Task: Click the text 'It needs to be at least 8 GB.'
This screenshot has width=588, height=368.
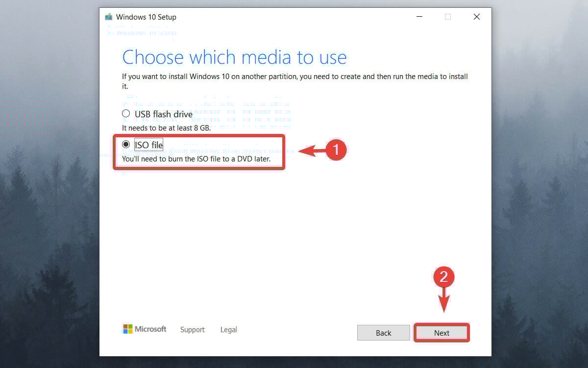Action: tap(166, 128)
